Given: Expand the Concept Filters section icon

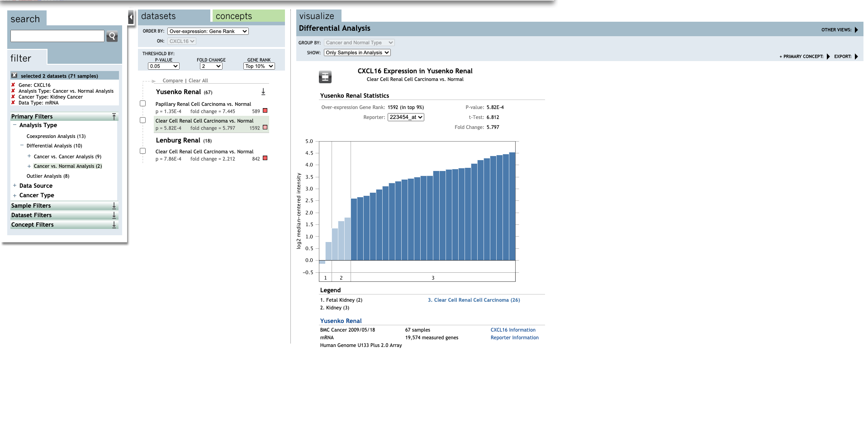Looking at the screenshot, I should 114,225.
